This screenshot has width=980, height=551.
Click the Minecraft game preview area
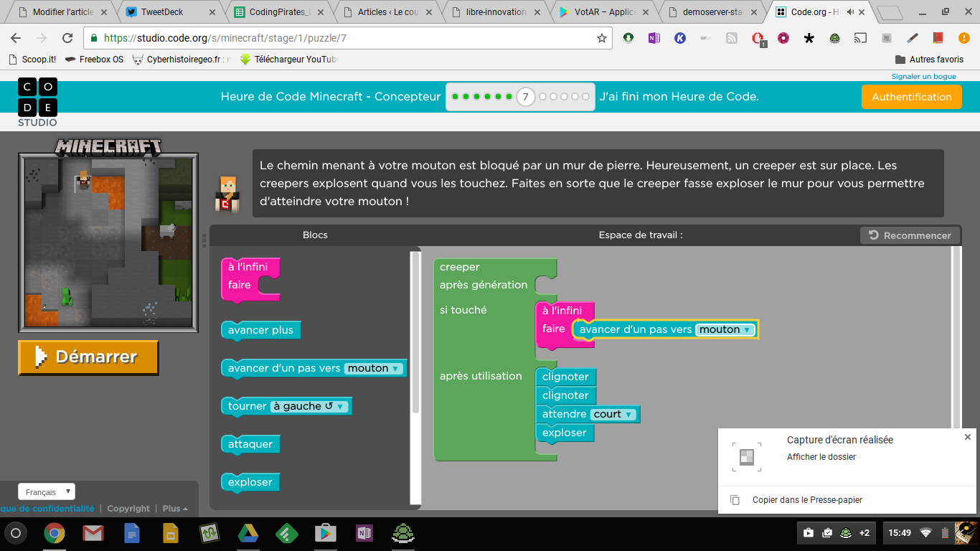click(108, 242)
